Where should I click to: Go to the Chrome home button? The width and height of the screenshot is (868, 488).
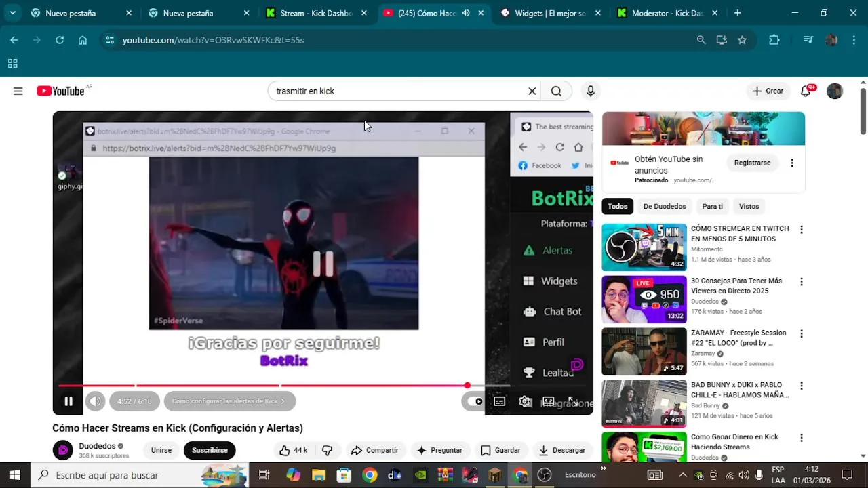point(83,40)
